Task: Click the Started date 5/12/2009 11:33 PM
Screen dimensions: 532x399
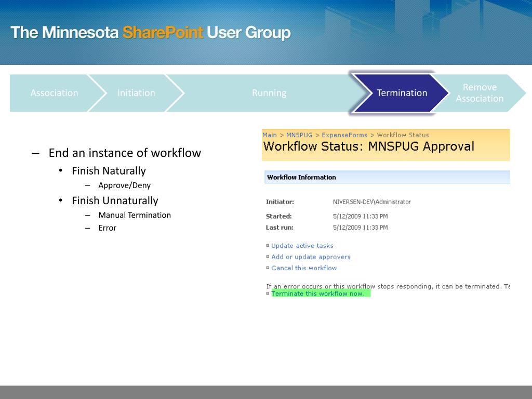Action: pos(361,217)
